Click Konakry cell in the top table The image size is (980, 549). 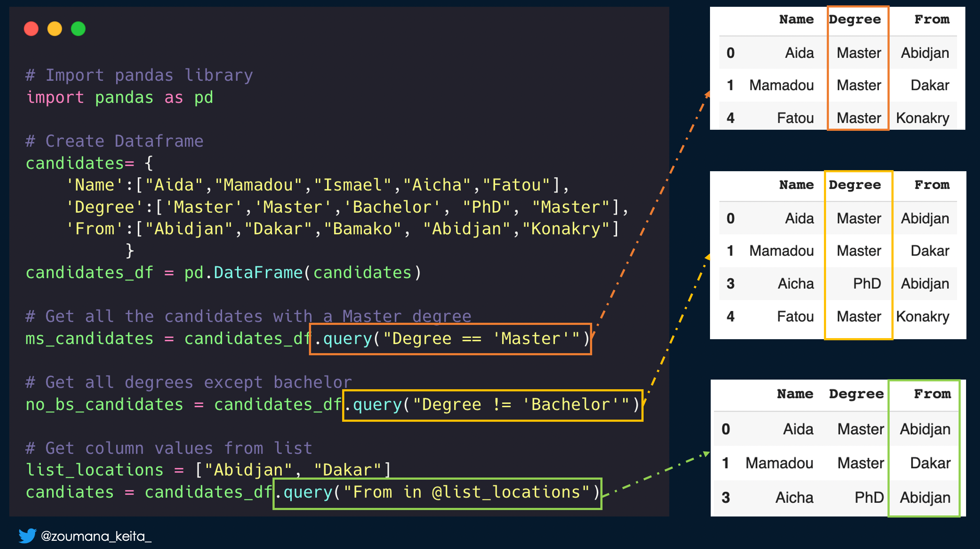(x=922, y=118)
